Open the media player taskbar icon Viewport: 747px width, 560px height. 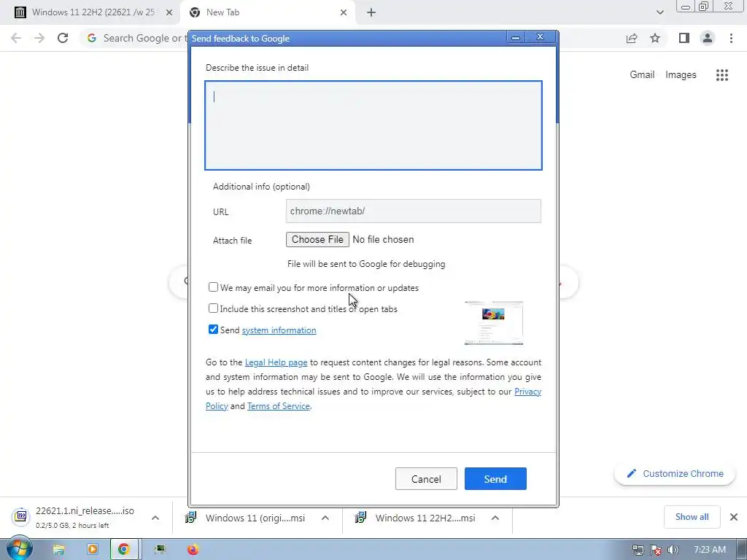point(93,550)
